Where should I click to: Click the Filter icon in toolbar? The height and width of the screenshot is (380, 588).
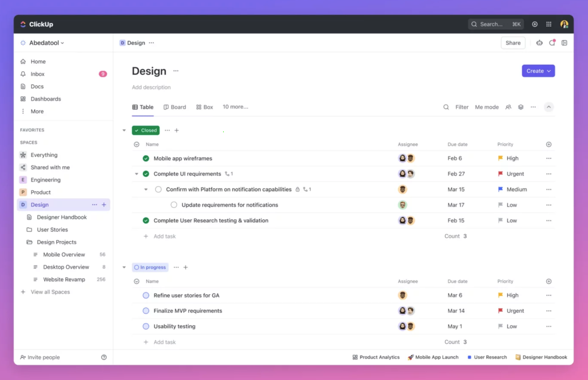[461, 107]
